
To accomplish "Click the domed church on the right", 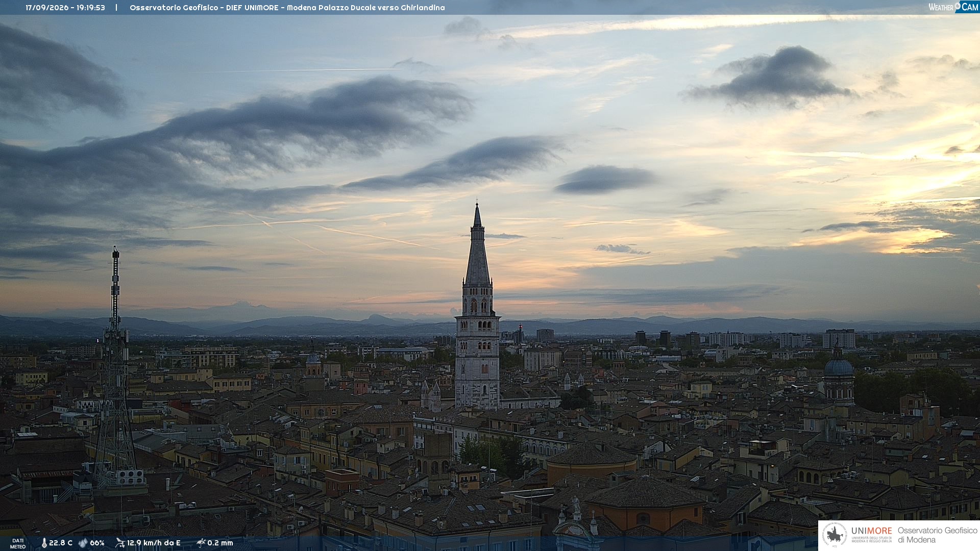I will (838, 375).
